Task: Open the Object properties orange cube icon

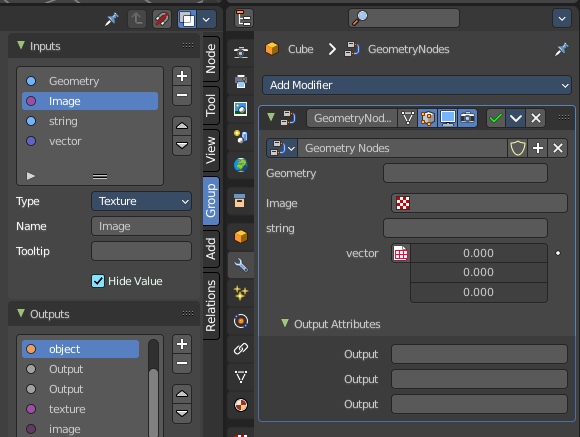Action: click(241, 236)
